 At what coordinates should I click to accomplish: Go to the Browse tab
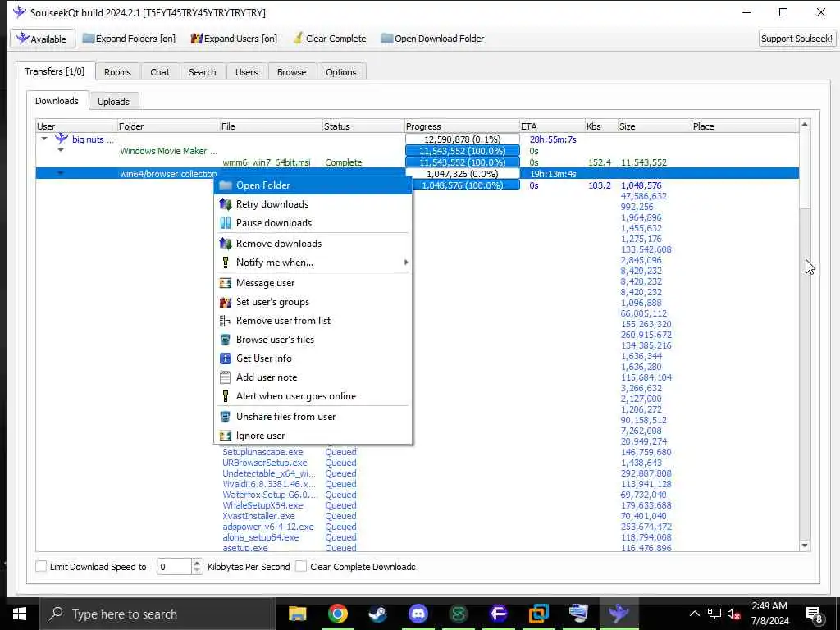(x=292, y=72)
